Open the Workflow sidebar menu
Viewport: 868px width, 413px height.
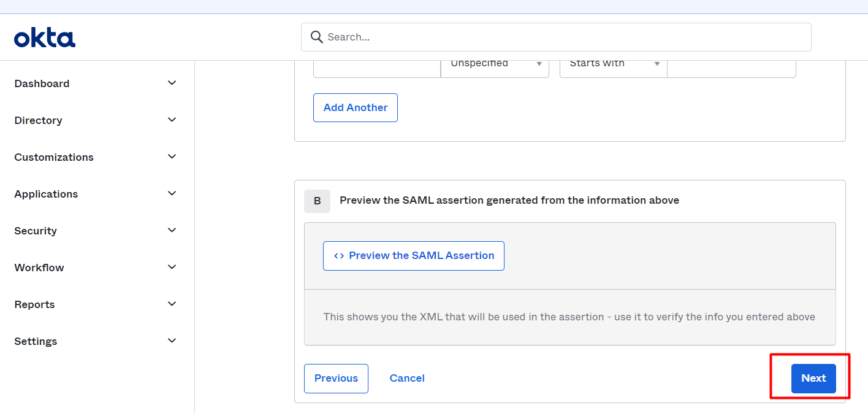pyautogui.click(x=39, y=268)
